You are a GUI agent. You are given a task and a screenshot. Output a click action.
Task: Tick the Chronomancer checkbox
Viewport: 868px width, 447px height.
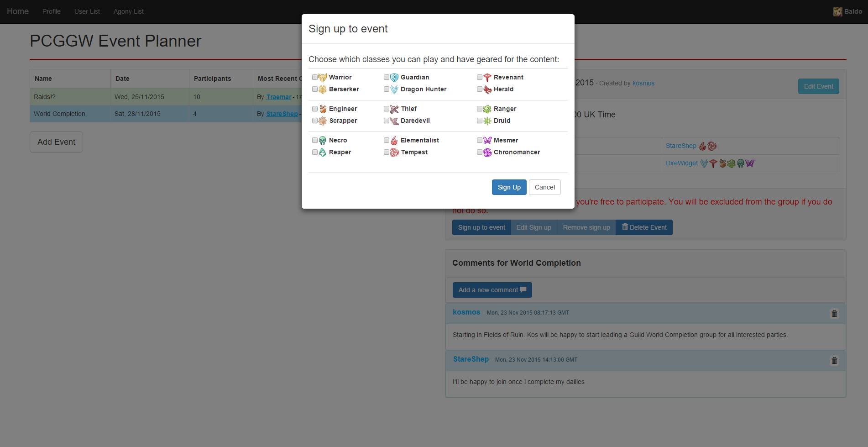point(480,152)
